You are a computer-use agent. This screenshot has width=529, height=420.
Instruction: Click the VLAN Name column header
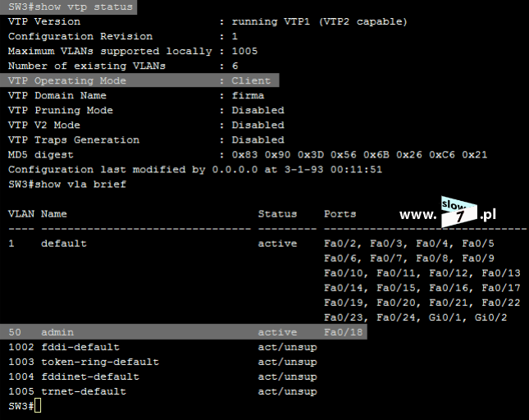pyautogui.click(x=54, y=214)
